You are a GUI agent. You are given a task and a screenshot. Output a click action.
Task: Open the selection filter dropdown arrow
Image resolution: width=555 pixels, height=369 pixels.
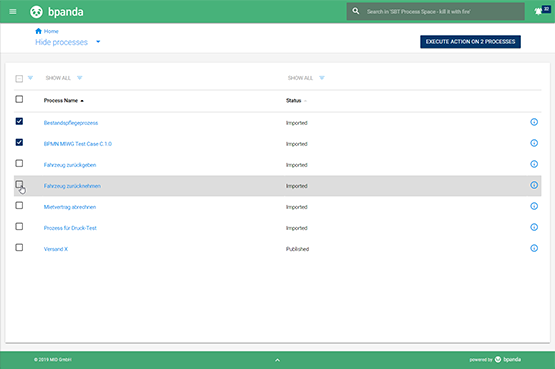30,78
